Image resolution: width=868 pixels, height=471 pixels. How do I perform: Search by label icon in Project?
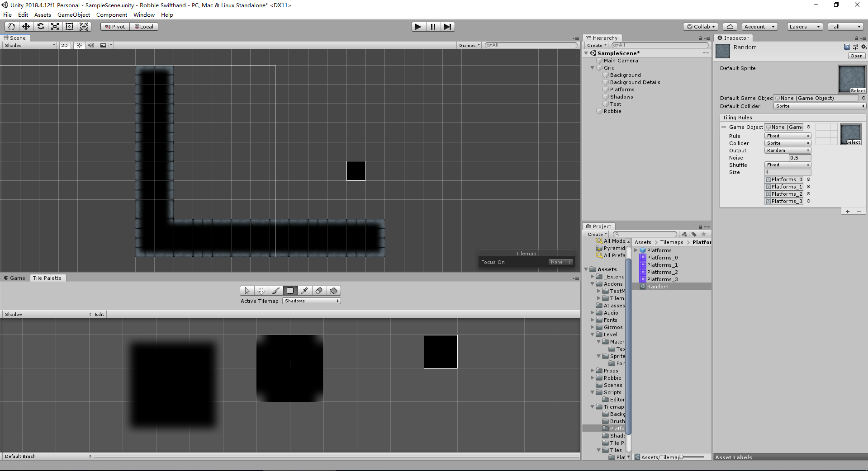click(694, 234)
